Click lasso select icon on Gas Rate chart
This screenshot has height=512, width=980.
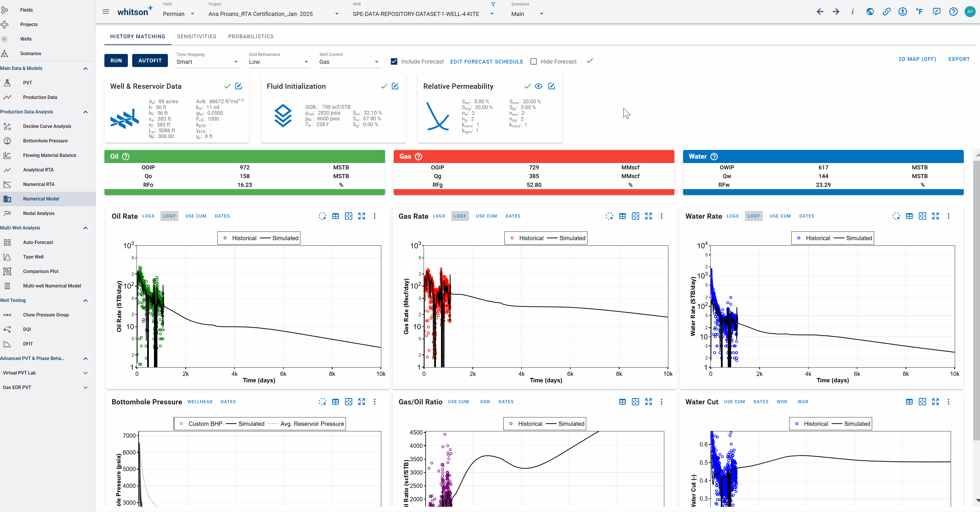click(x=609, y=216)
